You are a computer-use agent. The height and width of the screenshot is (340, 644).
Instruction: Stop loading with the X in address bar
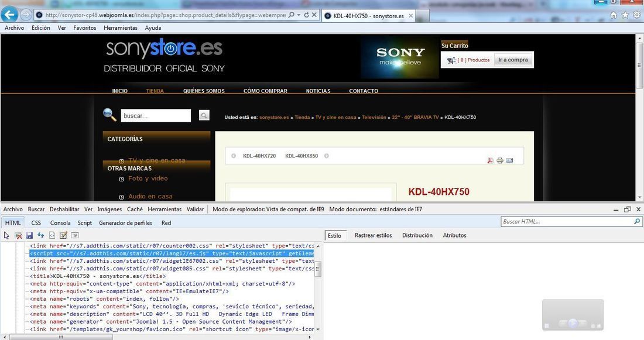(314, 15)
